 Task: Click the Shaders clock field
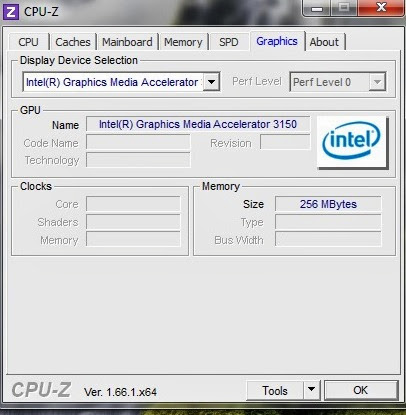tap(133, 222)
